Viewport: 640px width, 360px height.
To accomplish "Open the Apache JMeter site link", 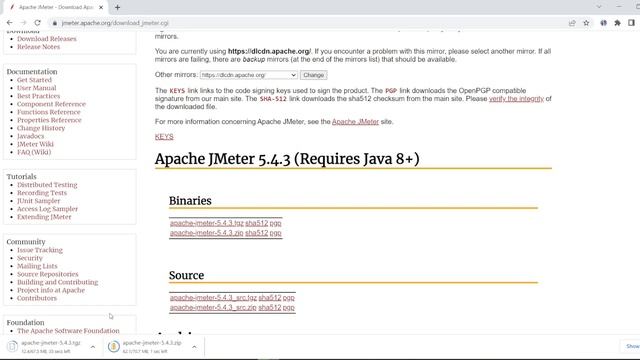I will (x=355, y=122).
